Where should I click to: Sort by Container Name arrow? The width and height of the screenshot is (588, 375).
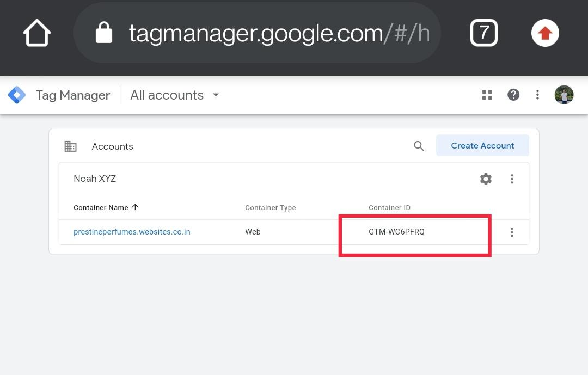point(136,207)
